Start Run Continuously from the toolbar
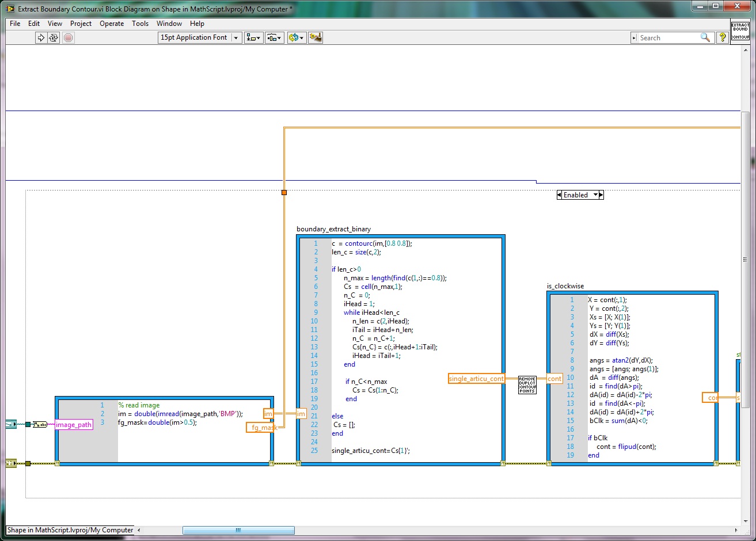 point(54,37)
